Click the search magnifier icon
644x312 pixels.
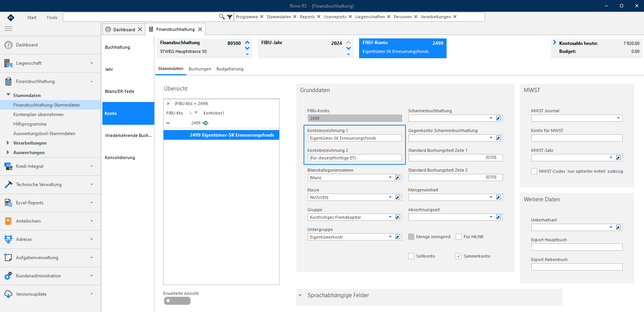pyautogui.click(x=222, y=17)
